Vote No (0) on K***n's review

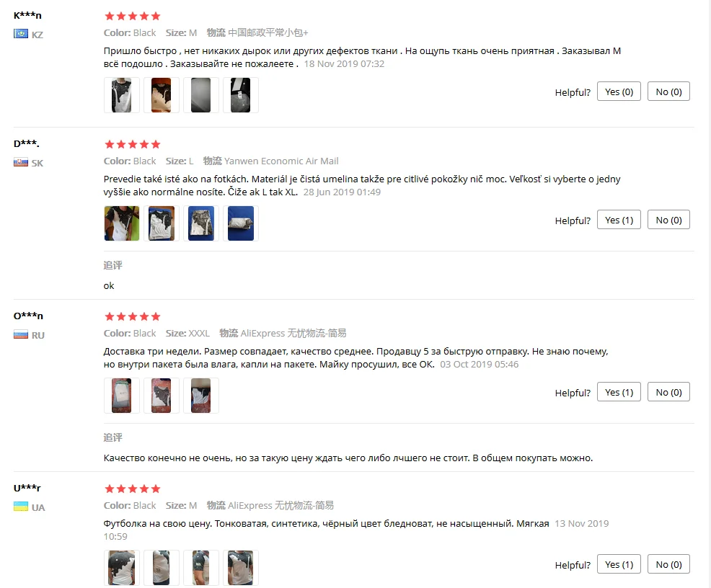point(668,92)
